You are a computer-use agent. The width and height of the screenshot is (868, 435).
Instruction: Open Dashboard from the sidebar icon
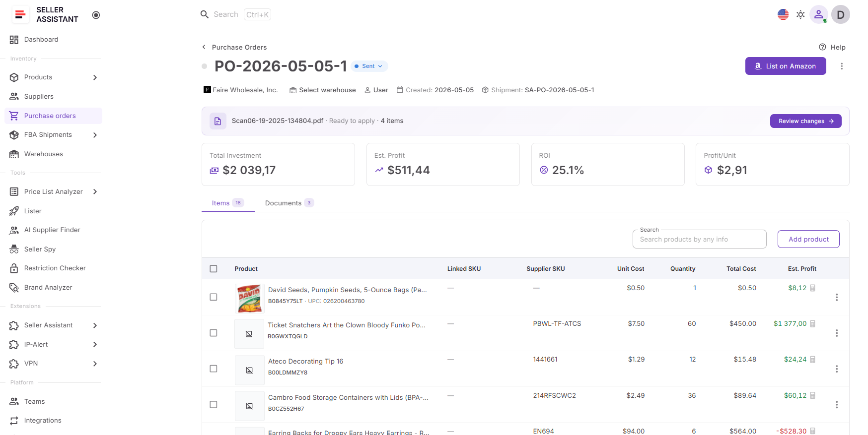pyautogui.click(x=14, y=40)
